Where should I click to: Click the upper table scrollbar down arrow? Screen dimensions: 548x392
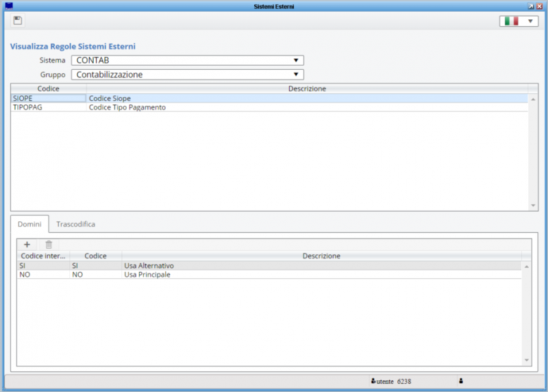pos(533,206)
